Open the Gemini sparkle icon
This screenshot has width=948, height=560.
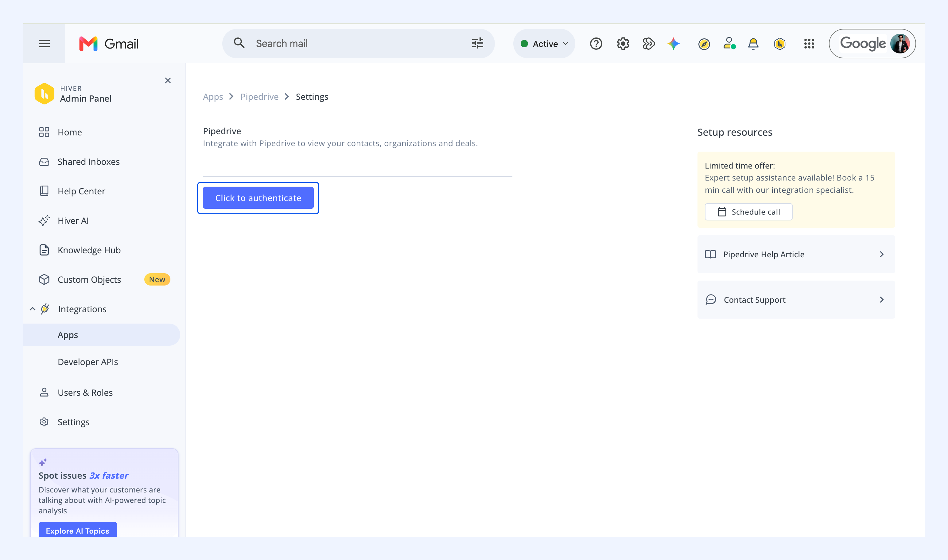pyautogui.click(x=673, y=44)
